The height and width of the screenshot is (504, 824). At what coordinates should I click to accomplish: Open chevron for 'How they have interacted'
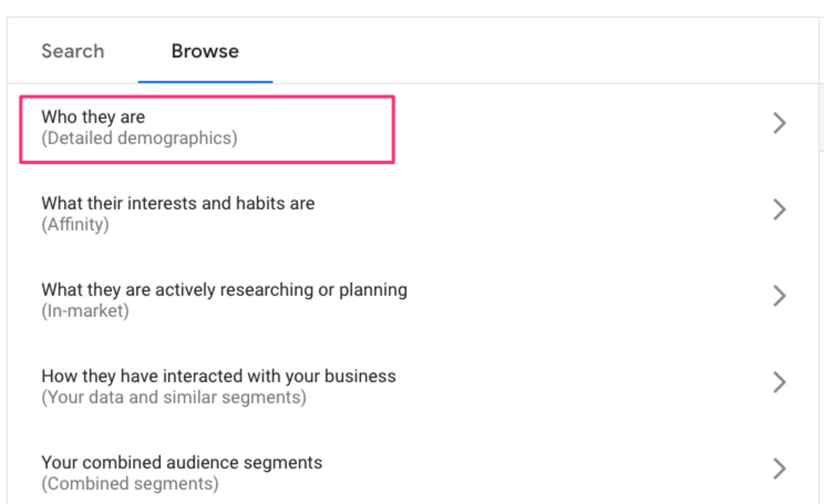click(x=779, y=383)
